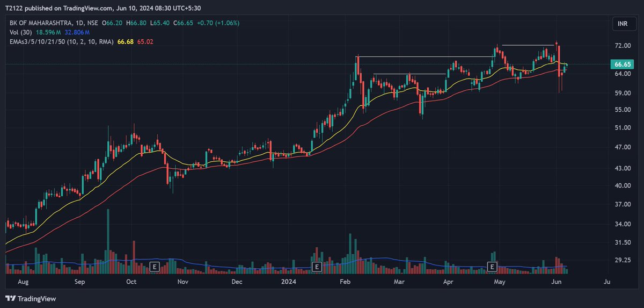Viewport: 644px width, 308px height.
Task: Click the +0.70 (+1.06%) change value
Action: pos(218,23)
